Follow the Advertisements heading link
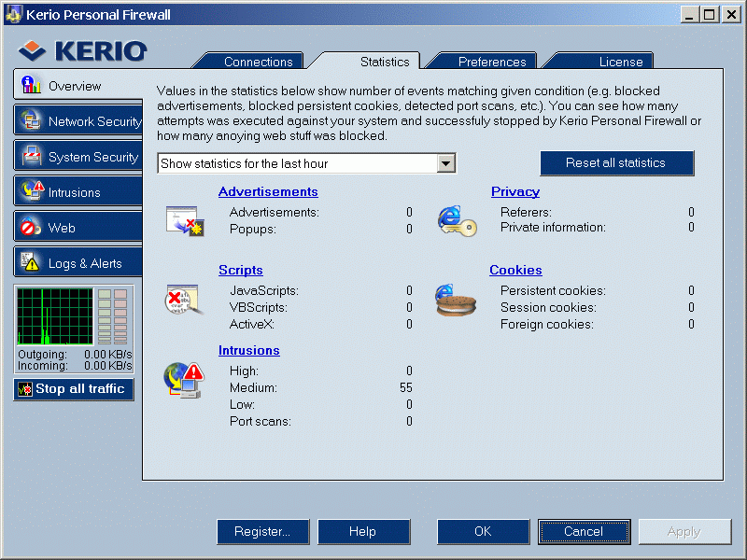The height and width of the screenshot is (560, 747). click(268, 191)
